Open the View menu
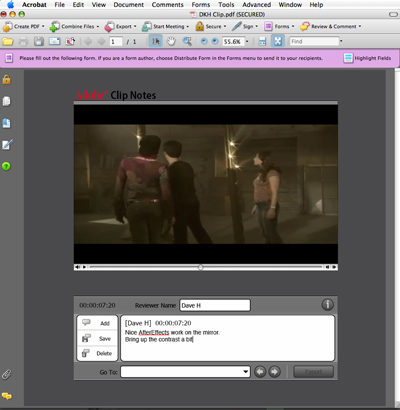This screenshot has width=400, height=410. (x=99, y=5)
